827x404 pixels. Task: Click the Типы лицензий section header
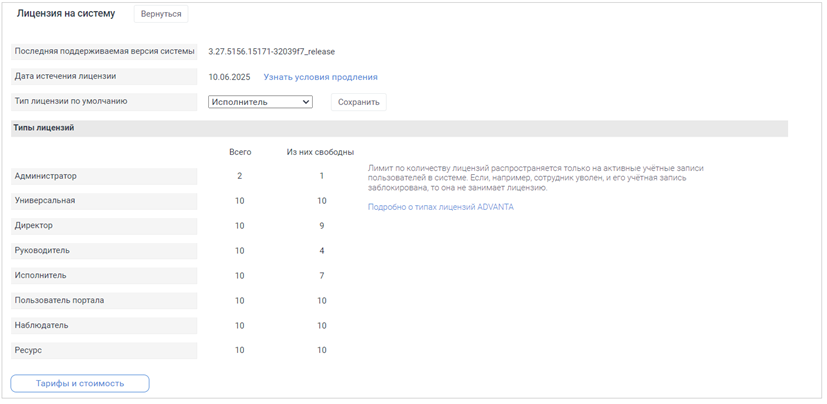coord(44,128)
